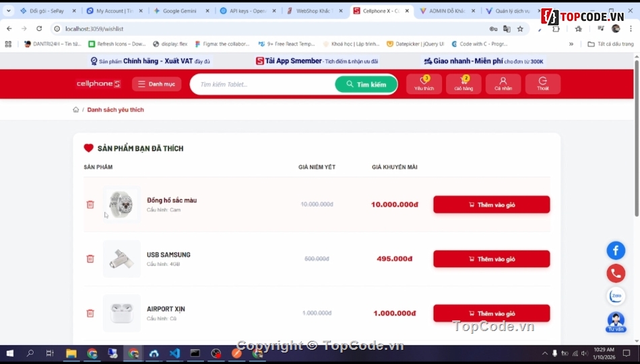This screenshot has height=364, width=640.
Task: Open DANTRI24H bookmark
Action: (x=53, y=44)
